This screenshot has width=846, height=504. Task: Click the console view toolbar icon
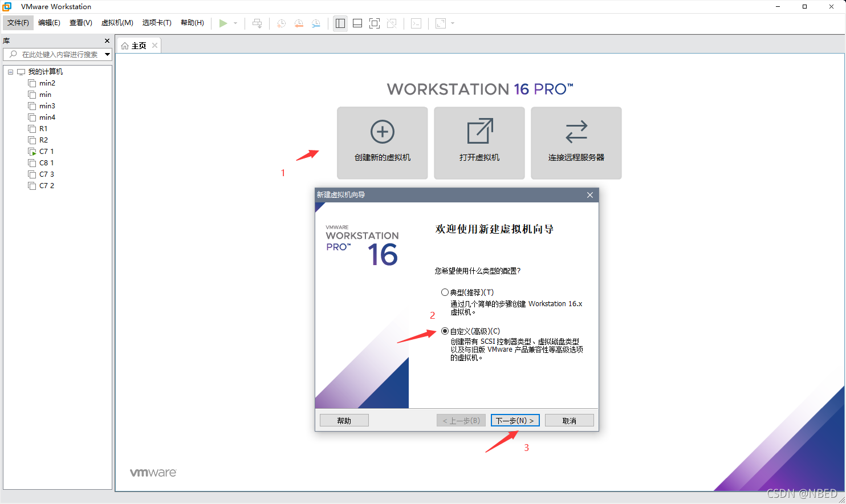[x=416, y=23]
